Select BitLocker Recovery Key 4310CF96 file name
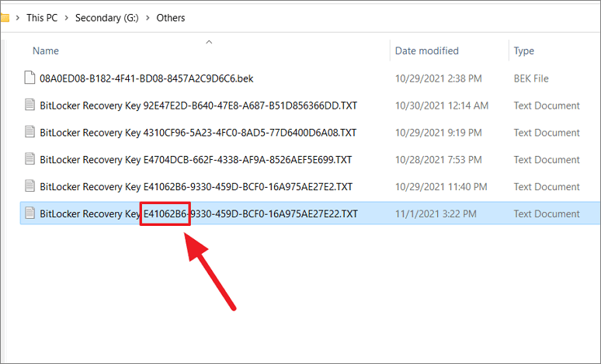This screenshot has width=601, height=364. click(x=198, y=133)
